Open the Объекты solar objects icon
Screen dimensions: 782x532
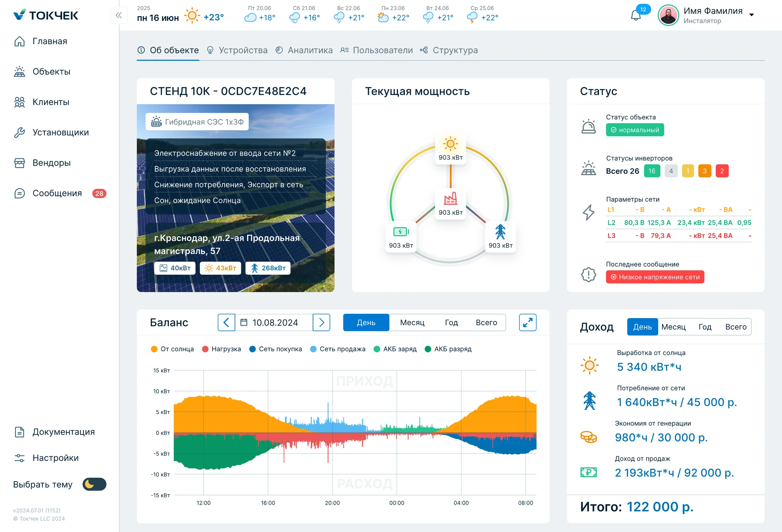[x=20, y=71]
